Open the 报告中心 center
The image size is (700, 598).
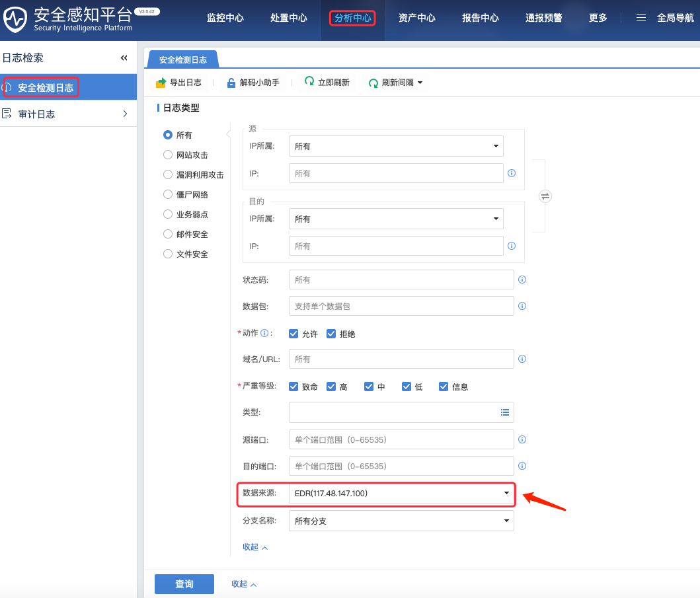tap(481, 18)
